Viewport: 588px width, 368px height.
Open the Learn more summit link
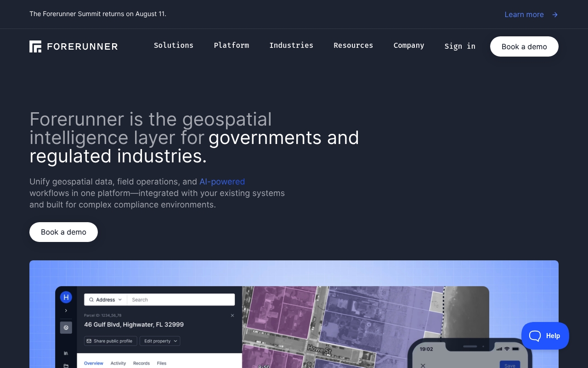pos(531,14)
